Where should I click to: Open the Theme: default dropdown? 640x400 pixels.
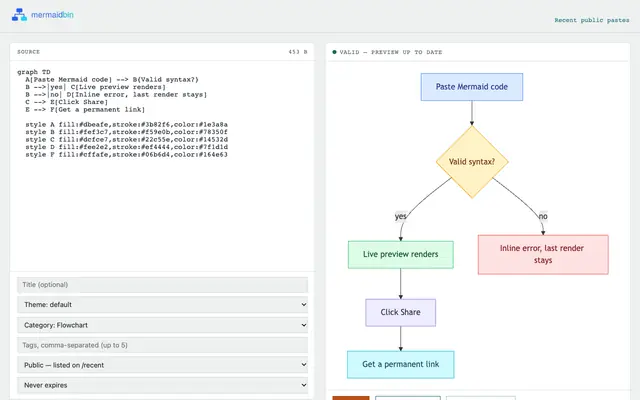(162, 304)
